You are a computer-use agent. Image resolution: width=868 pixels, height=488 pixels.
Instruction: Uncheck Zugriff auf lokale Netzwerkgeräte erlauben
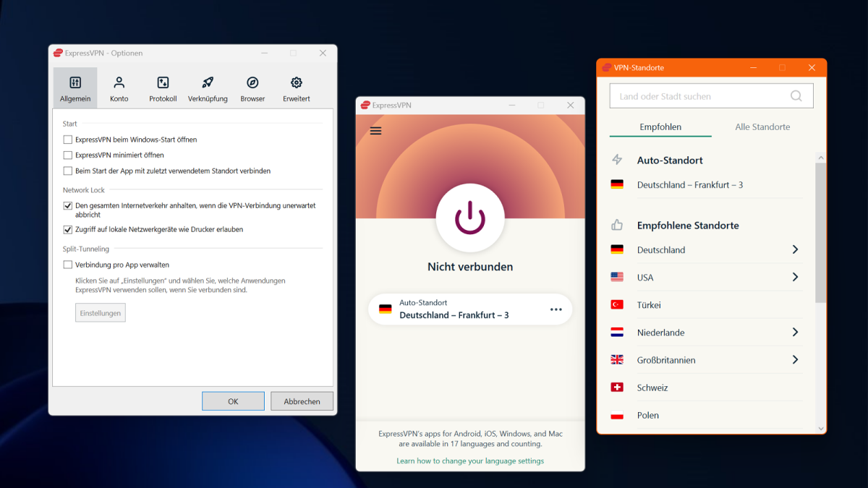coord(68,229)
